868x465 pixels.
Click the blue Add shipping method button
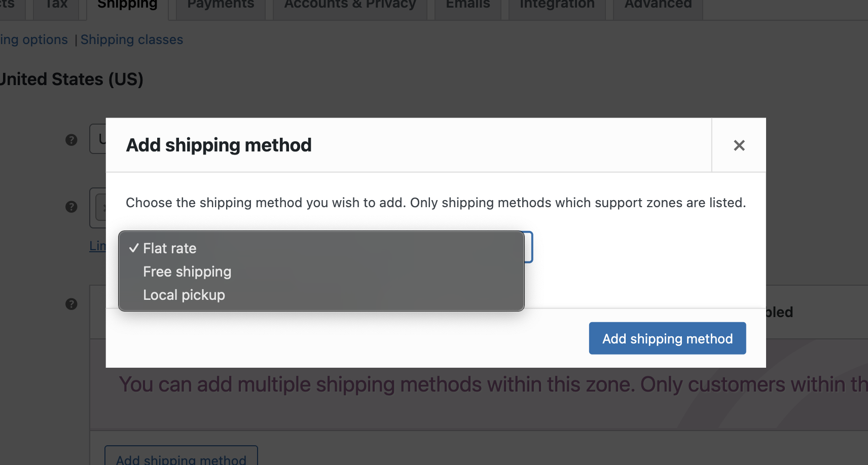(x=667, y=338)
